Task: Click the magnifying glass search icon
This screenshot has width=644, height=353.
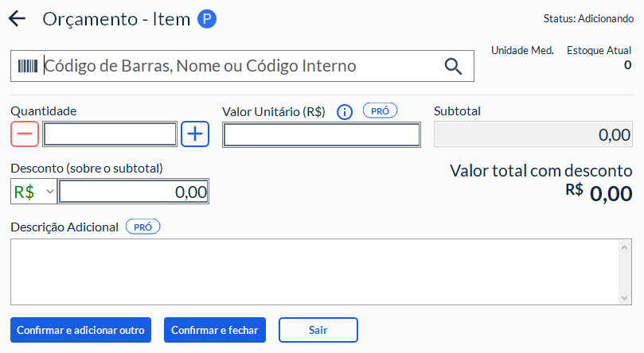Action: pos(453,67)
